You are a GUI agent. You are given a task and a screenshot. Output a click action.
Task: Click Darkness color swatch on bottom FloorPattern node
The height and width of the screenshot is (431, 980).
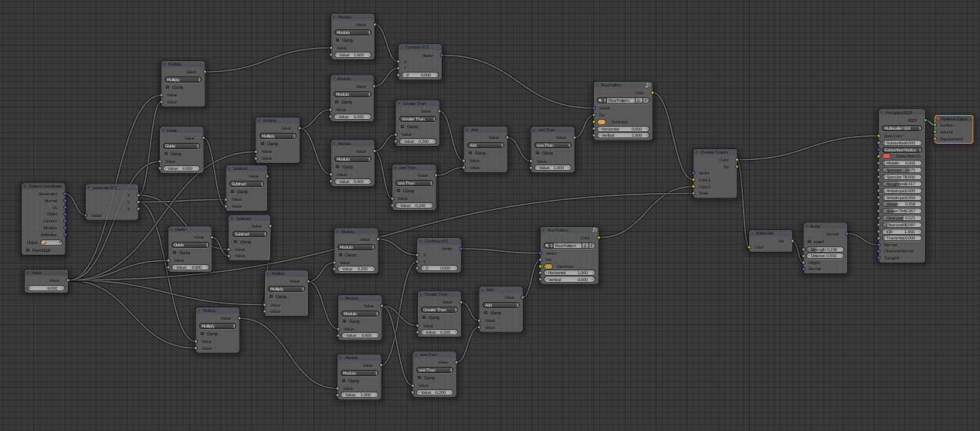pos(548,266)
